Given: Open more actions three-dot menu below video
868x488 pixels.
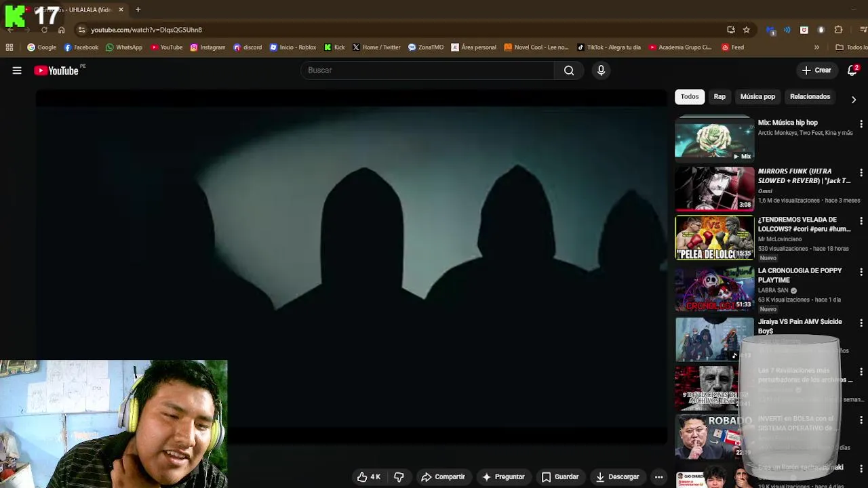Looking at the screenshot, I should [658, 477].
